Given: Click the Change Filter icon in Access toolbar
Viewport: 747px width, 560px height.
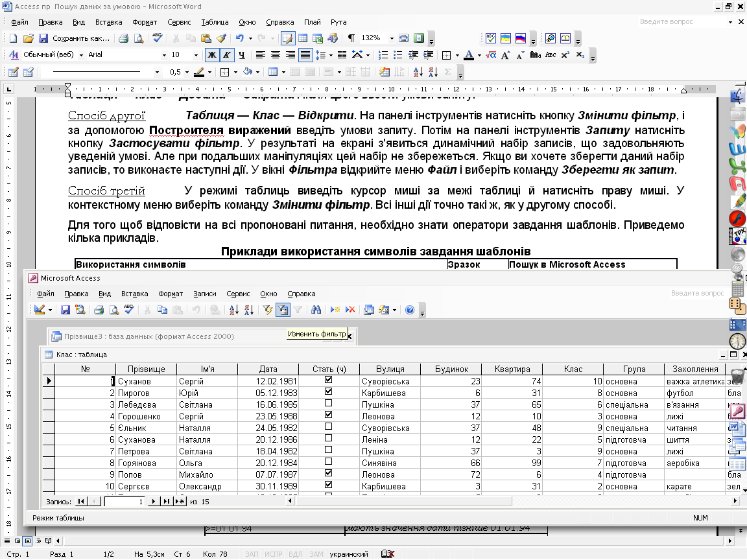Looking at the screenshot, I should pyautogui.click(x=283, y=310).
